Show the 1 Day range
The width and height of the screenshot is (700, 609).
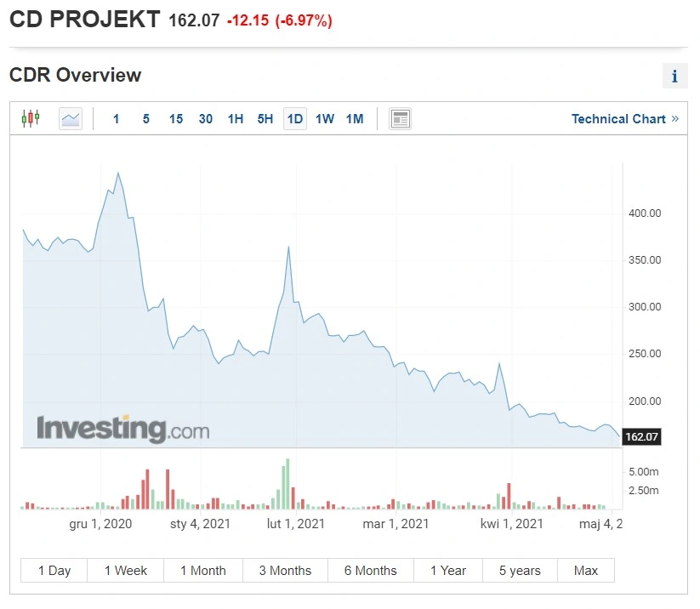[x=54, y=570]
